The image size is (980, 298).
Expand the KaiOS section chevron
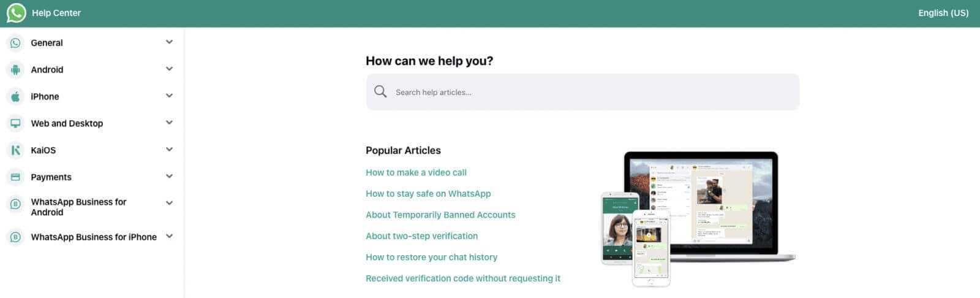(x=169, y=150)
